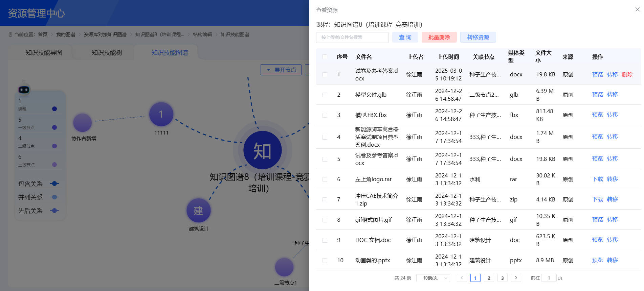644x291 pixels.
Task: Preview gif格式图片.gif via 预览 link
Action: (x=597, y=219)
